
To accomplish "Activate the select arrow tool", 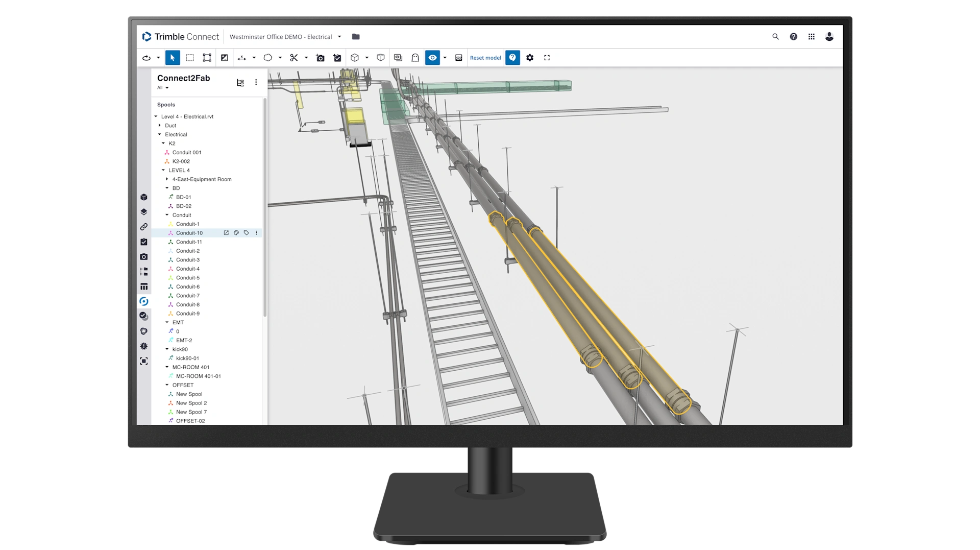I will 173,58.
